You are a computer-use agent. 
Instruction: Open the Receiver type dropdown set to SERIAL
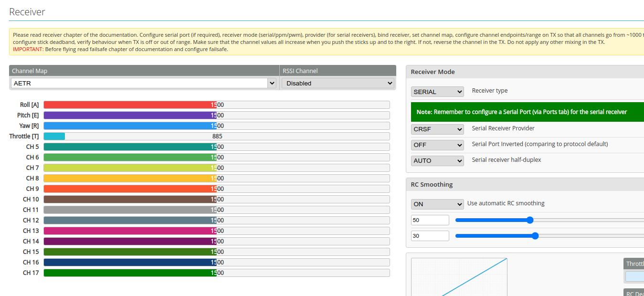pos(437,91)
